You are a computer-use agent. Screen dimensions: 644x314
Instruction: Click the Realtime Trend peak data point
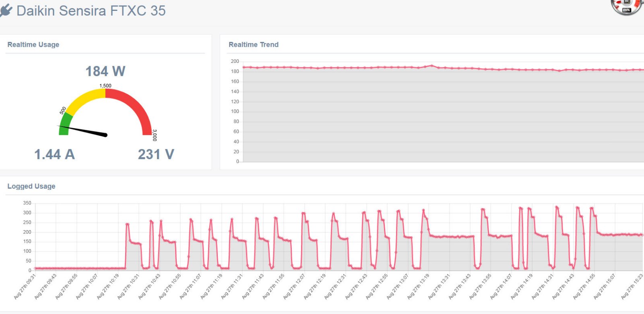pos(431,65)
